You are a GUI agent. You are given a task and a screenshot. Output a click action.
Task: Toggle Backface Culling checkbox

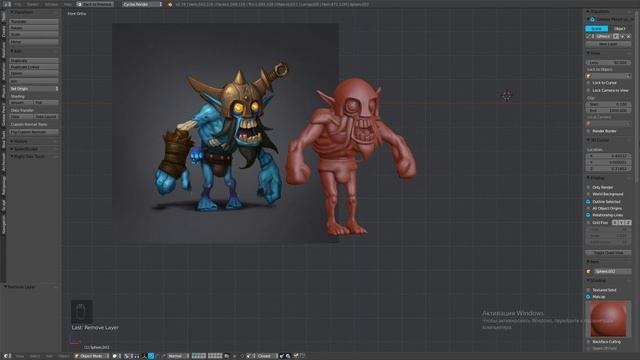pos(588,342)
